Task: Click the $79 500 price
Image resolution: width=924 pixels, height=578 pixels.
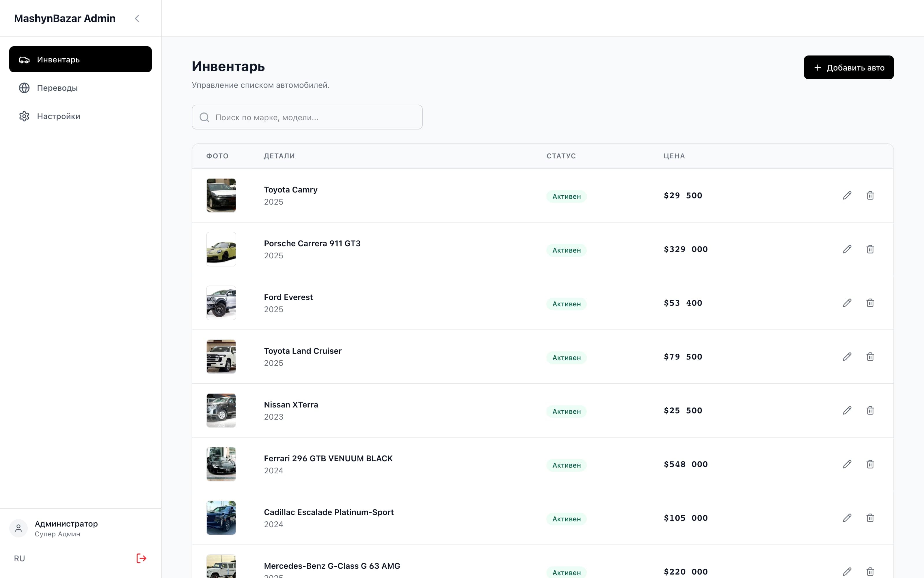Action: (683, 357)
